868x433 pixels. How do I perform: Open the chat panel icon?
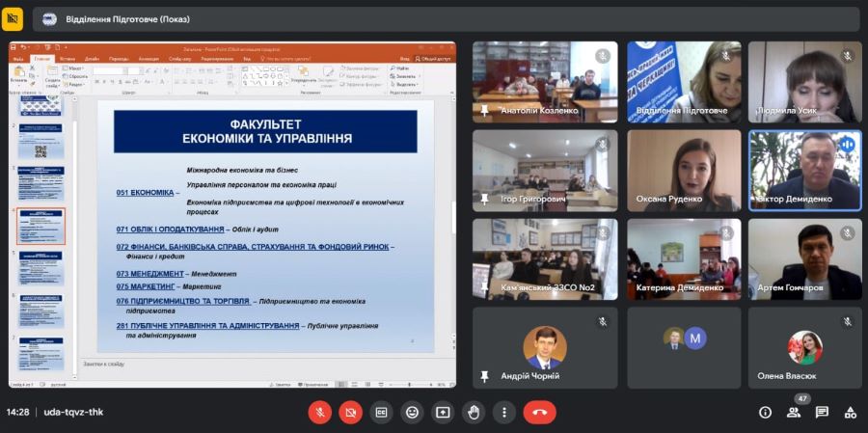[822, 412]
